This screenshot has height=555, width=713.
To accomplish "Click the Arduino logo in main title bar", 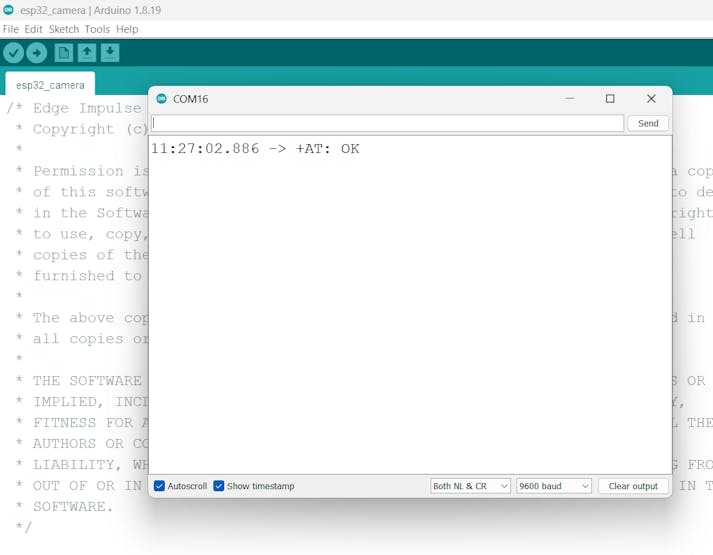I will [8, 10].
